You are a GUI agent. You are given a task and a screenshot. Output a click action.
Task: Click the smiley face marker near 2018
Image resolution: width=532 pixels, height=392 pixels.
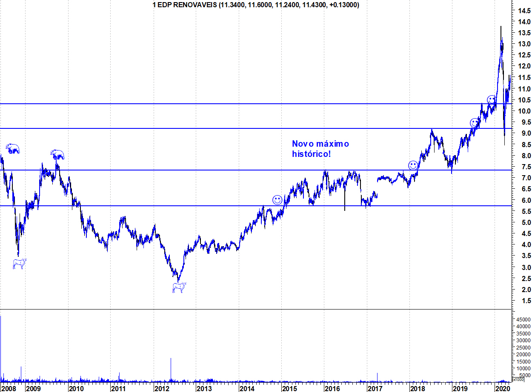click(413, 165)
